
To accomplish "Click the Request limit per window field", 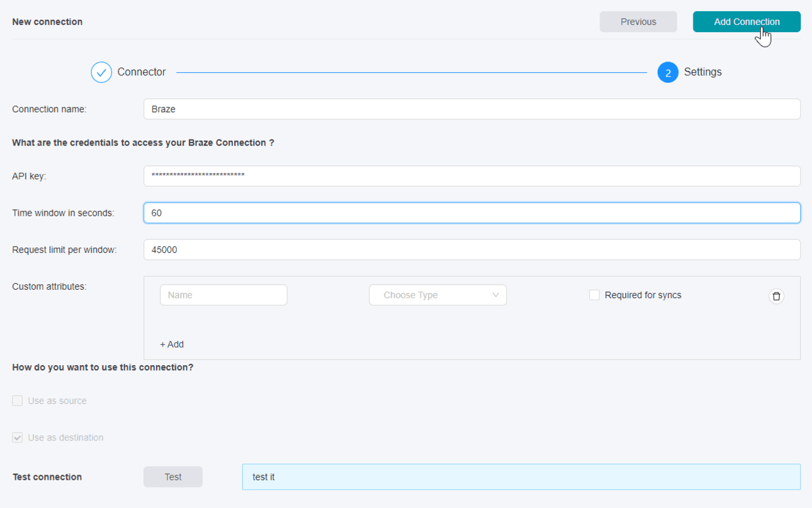I will pos(472,250).
